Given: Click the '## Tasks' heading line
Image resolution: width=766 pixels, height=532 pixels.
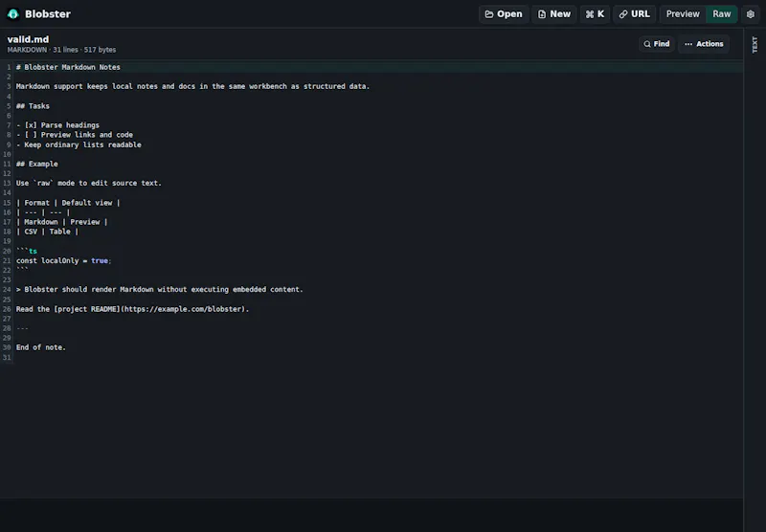Looking at the screenshot, I should 33,106.
